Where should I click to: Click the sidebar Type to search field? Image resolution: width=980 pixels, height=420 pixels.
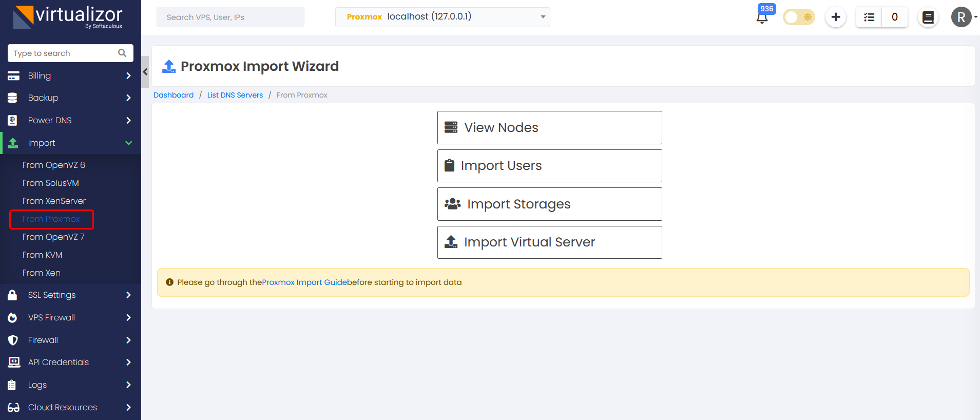pos(70,53)
